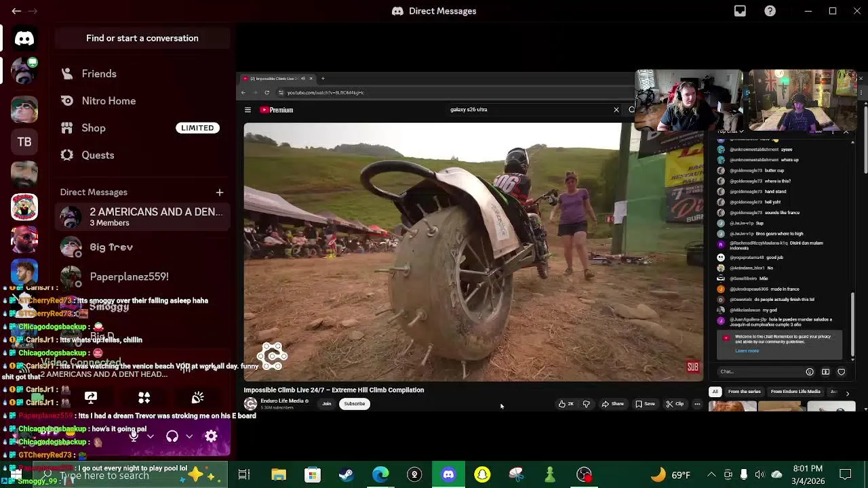Subscribe to Enduro Life Media
Image resolution: width=868 pixels, height=488 pixels.
354,404
